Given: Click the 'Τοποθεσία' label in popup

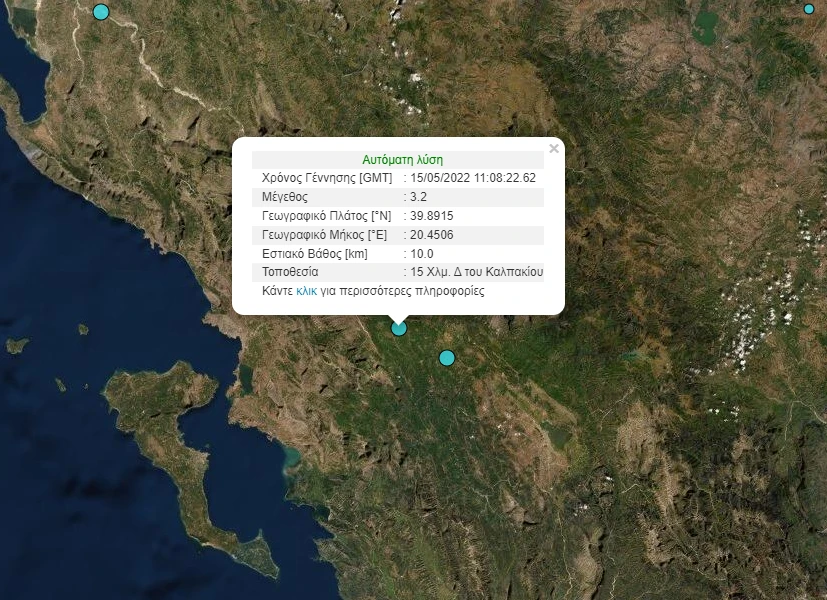Looking at the screenshot, I should pos(289,272).
